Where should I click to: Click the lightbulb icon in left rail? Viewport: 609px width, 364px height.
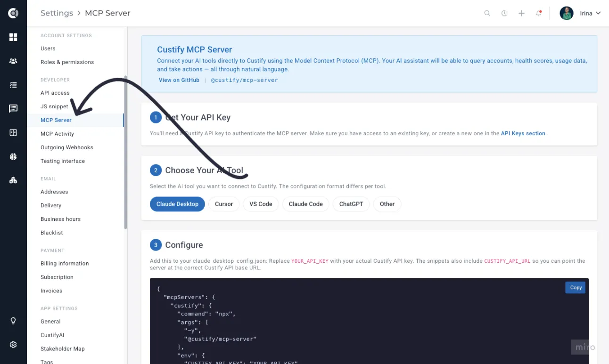[13, 321]
